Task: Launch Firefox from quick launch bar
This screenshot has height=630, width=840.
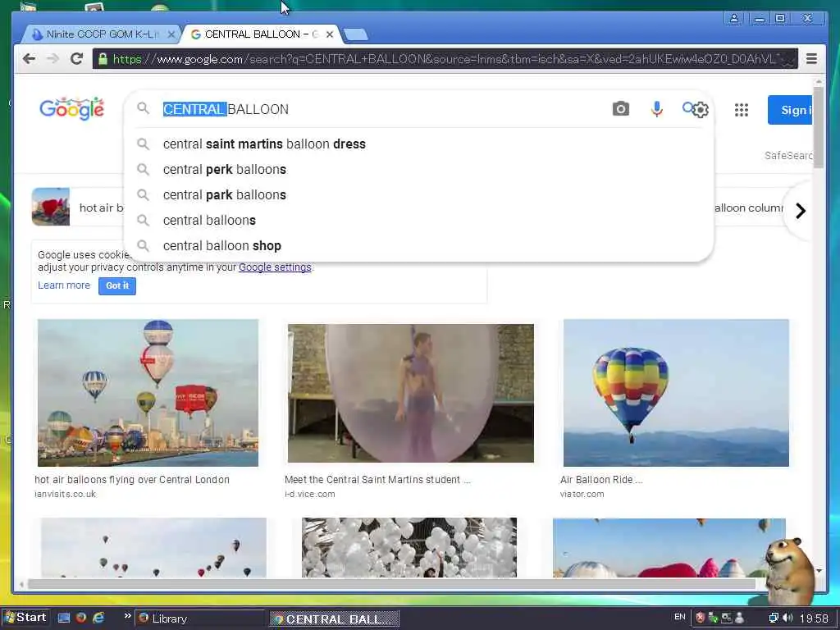Action: pyautogui.click(x=81, y=618)
